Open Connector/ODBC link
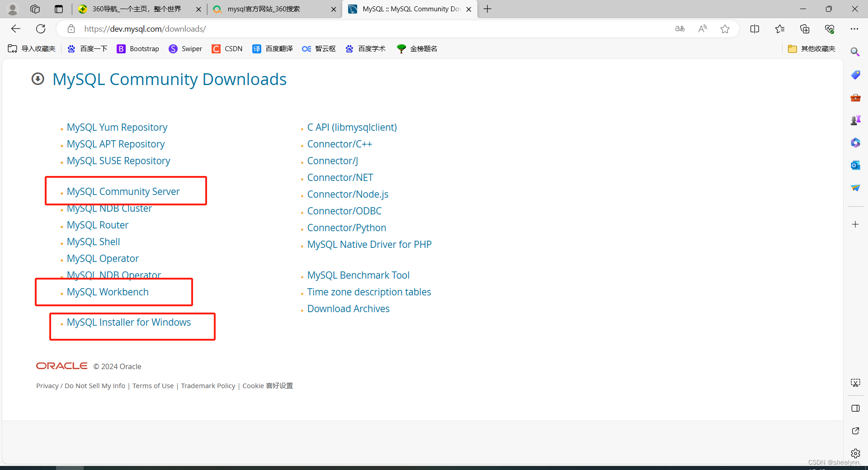Image resolution: width=868 pixels, height=470 pixels. click(x=344, y=211)
